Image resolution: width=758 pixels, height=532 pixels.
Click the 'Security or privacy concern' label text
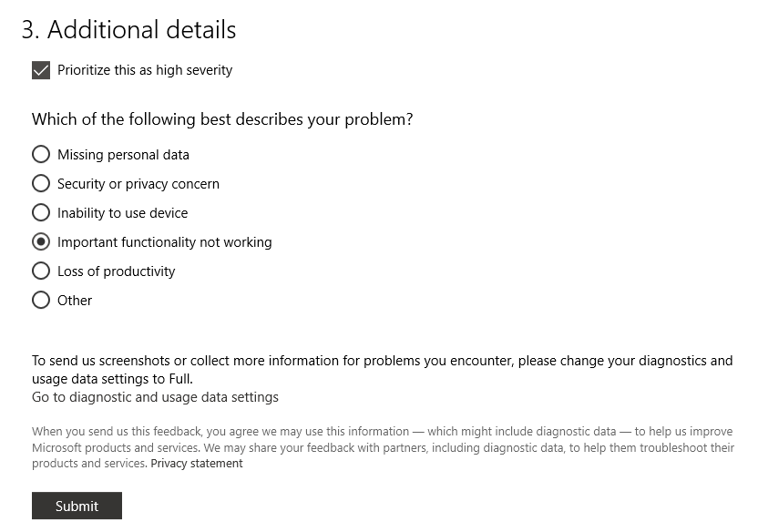pos(138,184)
